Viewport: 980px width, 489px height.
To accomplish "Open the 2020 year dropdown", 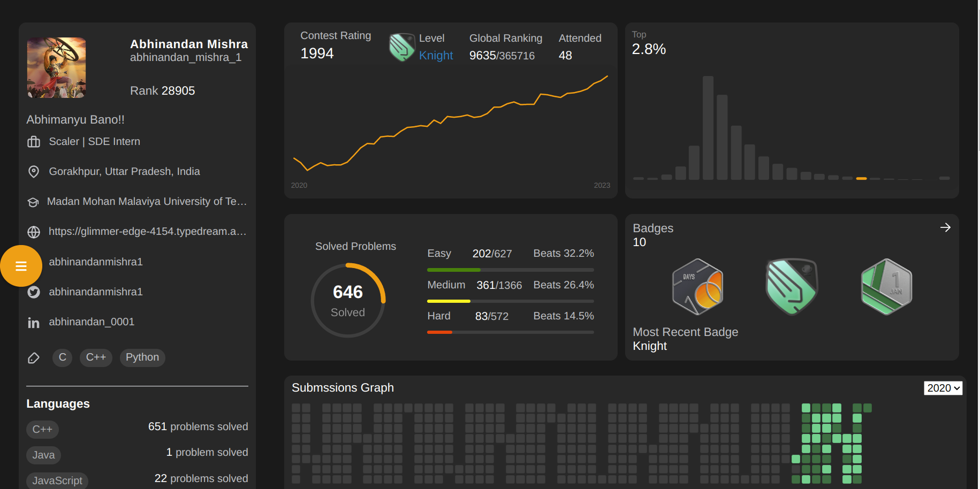I will click(943, 388).
